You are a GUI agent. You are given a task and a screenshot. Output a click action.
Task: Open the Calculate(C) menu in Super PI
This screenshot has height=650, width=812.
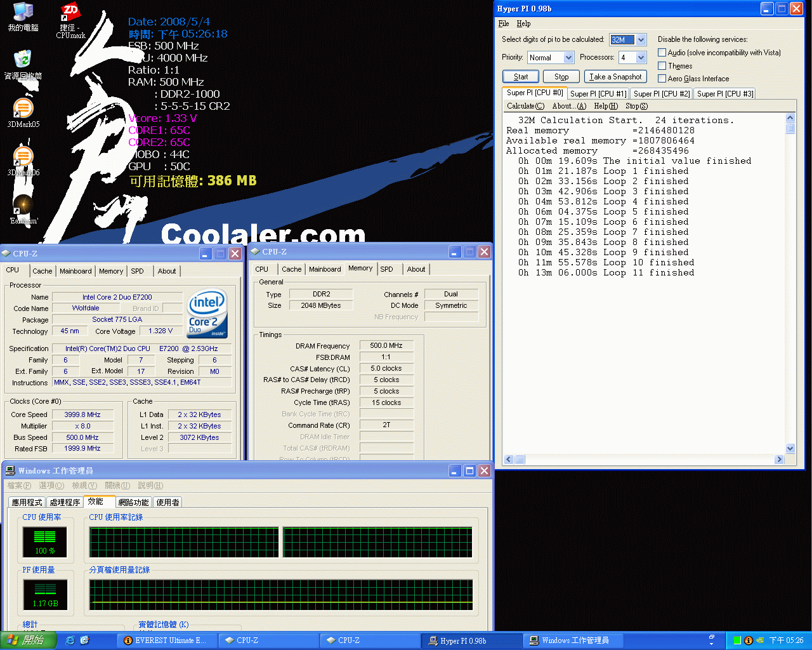[525, 106]
